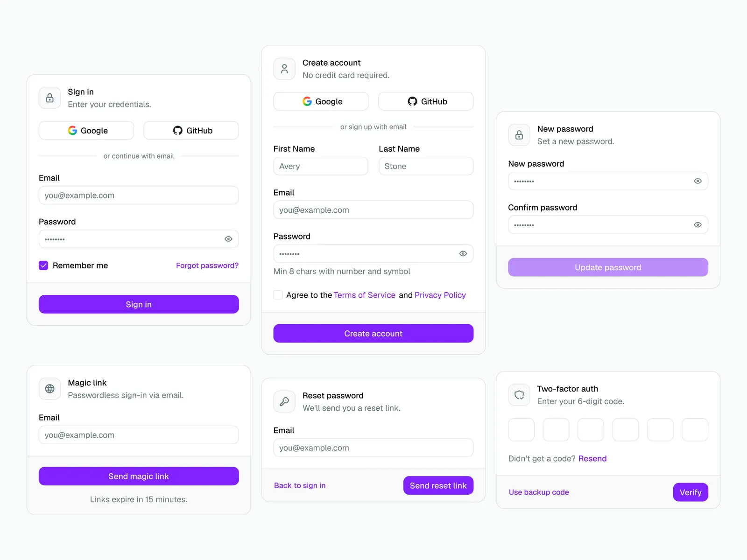This screenshot has width=747, height=560.
Task: Uncheck the Remember me checkbox
Action: [43, 266]
